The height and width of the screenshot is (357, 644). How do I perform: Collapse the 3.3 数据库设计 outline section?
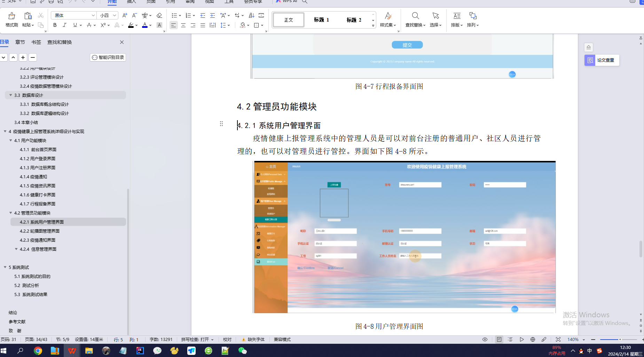[x=10, y=95]
